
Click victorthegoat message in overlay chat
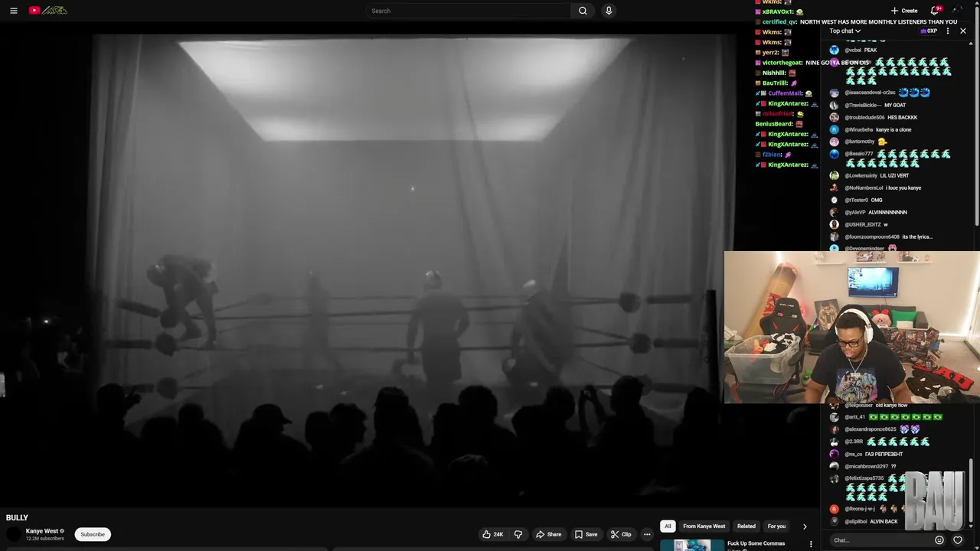click(838, 63)
